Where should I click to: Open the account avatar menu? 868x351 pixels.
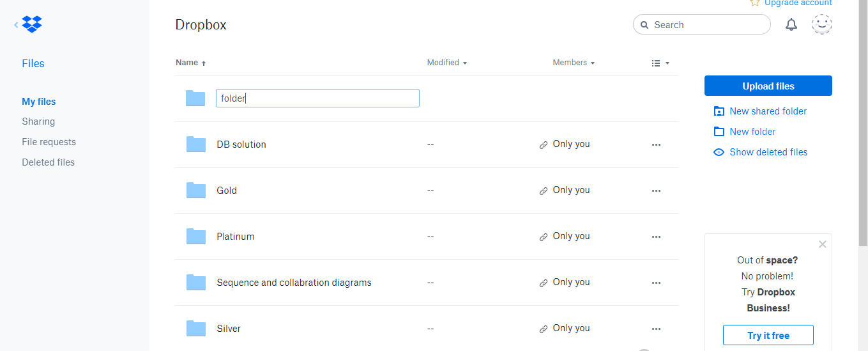click(822, 24)
